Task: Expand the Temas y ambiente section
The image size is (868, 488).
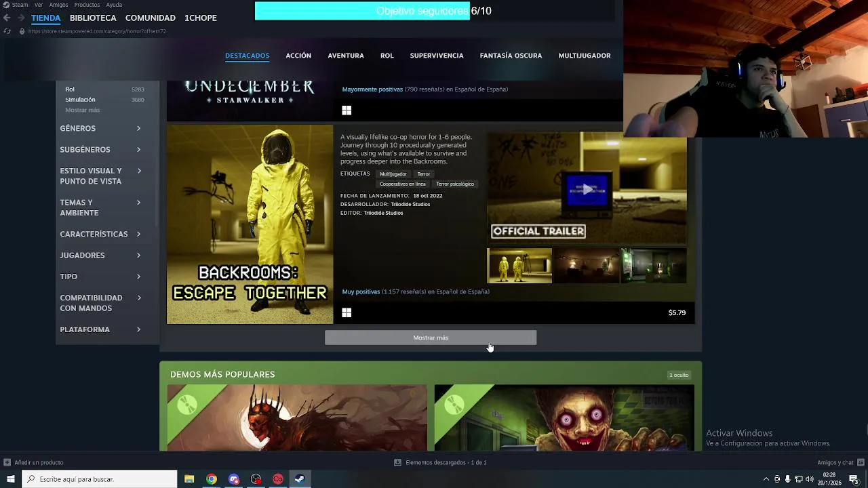Action: pyautogui.click(x=100, y=207)
